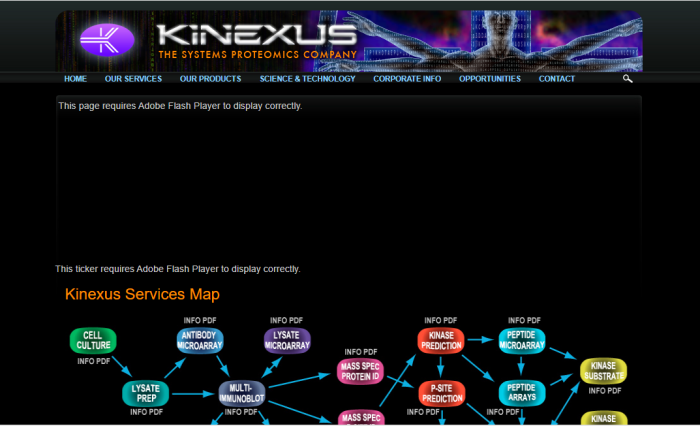
Task: Open the Our Services menu
Action: coord(133,79)
